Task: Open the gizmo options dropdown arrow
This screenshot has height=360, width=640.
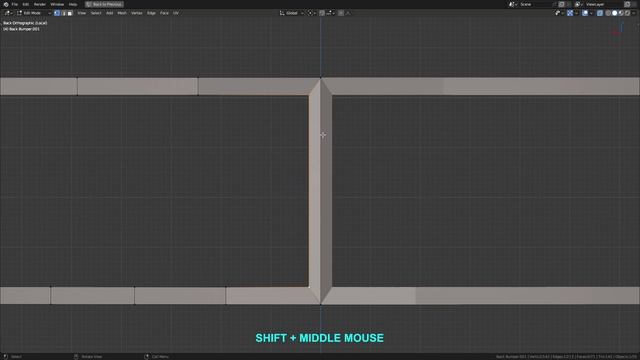Action: click(576, 13)
